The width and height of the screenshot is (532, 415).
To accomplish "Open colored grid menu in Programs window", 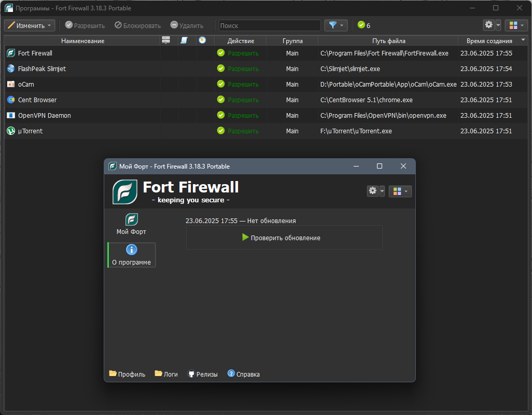I will (516, 25).
